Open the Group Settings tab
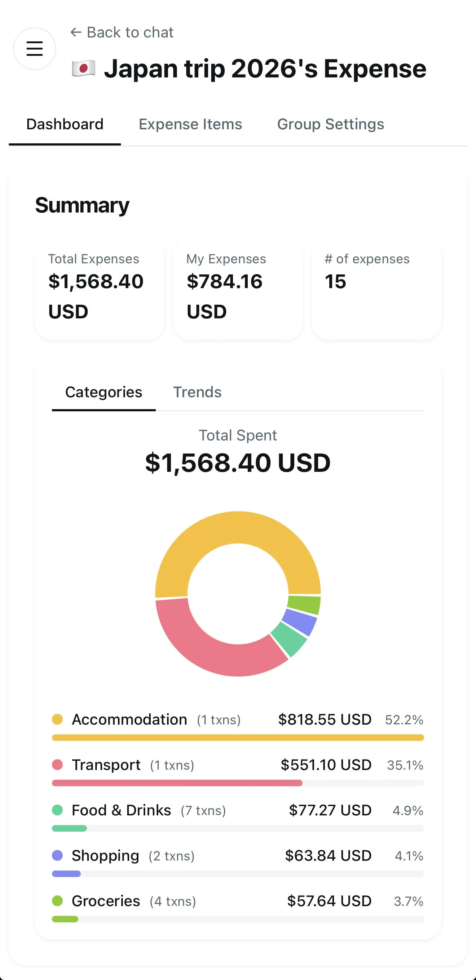 331,124
